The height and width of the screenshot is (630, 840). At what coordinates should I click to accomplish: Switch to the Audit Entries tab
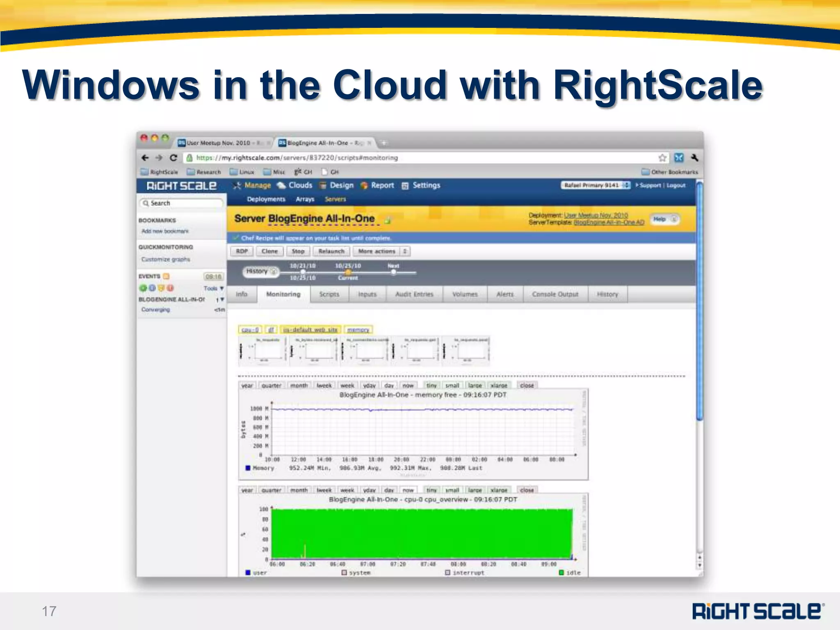click(414, 294)
